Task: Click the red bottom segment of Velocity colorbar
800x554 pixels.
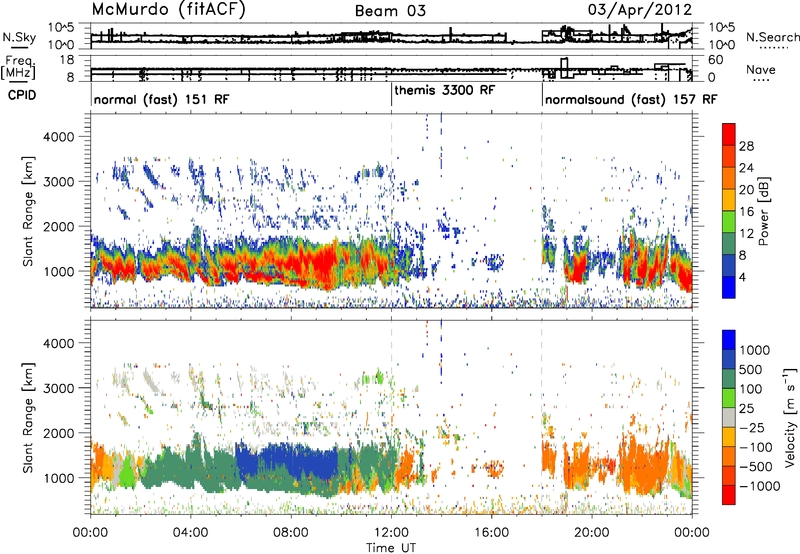Action: tap(729, 495)
